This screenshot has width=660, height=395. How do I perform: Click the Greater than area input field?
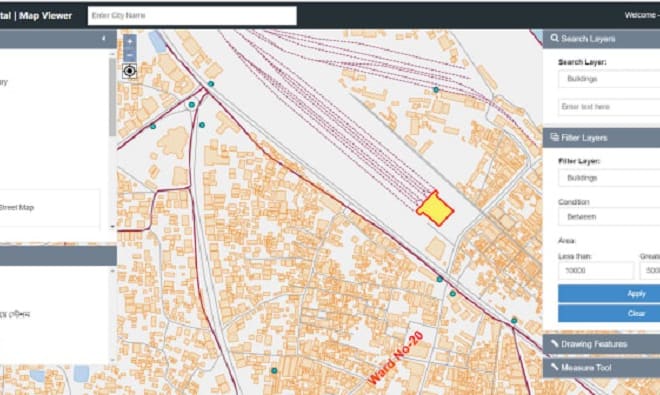[x=650, y=270]
